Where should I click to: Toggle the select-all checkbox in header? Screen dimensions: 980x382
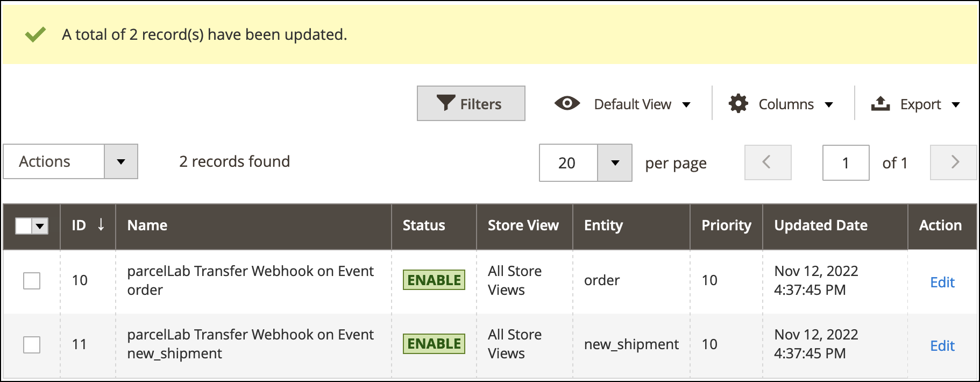[24, 226]
